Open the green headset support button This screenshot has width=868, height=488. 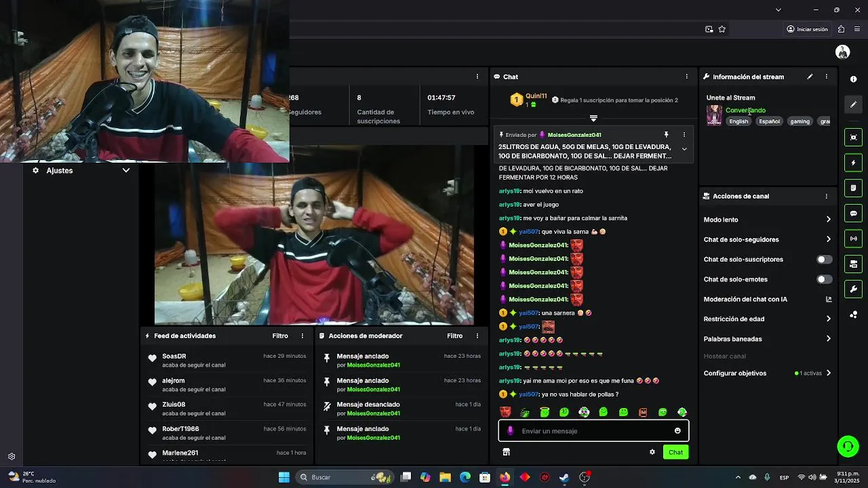click(x=848, y=446)
